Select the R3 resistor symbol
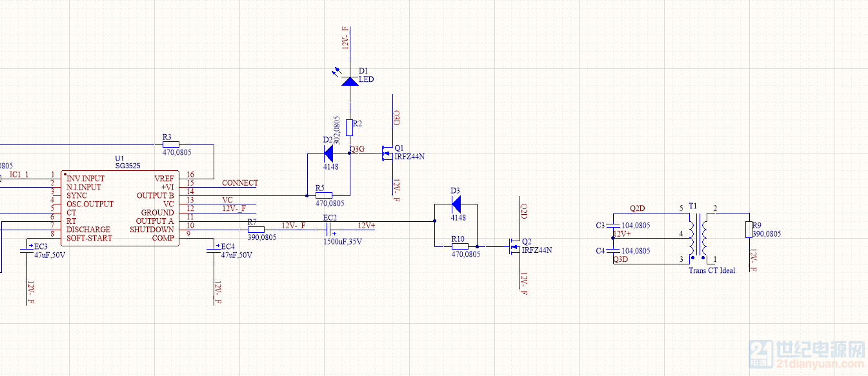This screenshot has width=868, height=376. 171,144
